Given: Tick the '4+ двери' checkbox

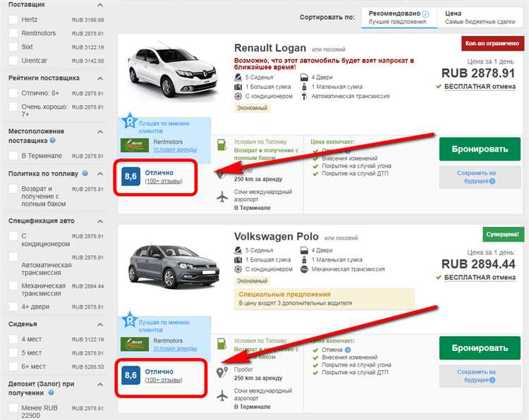Looking at the screenshot, I should pos(13,307).
